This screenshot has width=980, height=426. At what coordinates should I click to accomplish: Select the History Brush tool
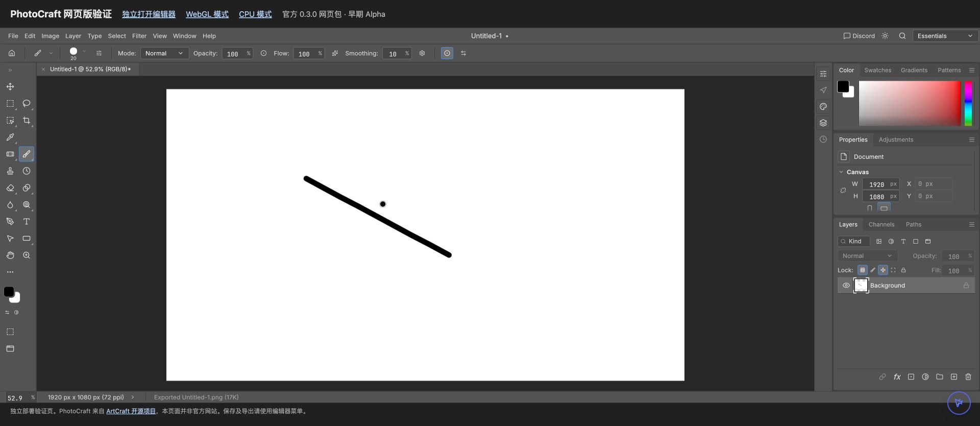click(x=27, y=171)
